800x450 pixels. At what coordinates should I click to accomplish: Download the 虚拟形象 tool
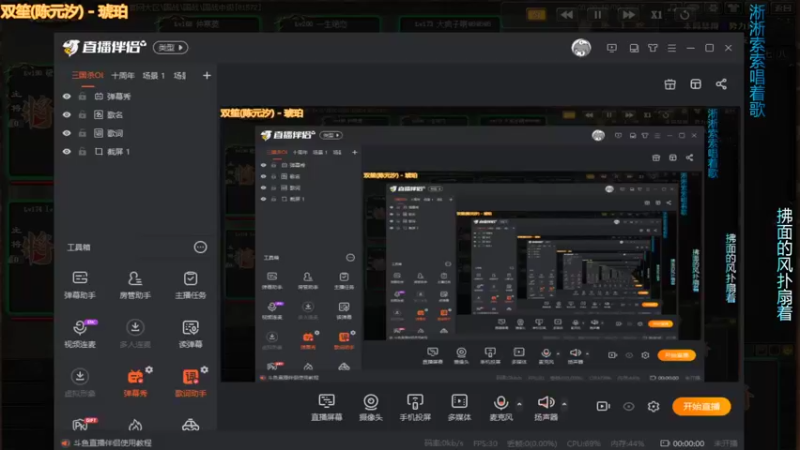pyautogui.click(x=80, y=383)
